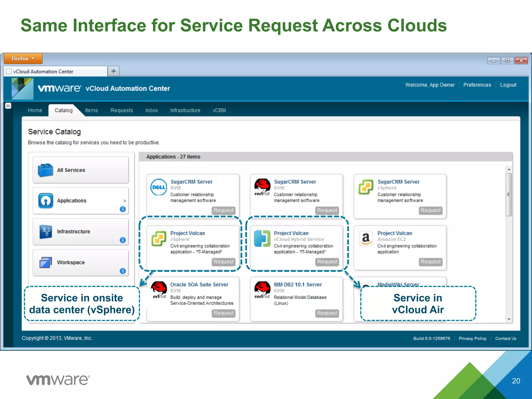Click the Welcome, App Owner text

430,85
